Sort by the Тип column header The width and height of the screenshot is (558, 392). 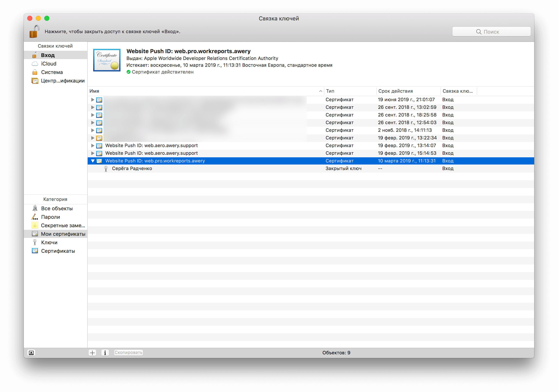click(x=330, y=91)
